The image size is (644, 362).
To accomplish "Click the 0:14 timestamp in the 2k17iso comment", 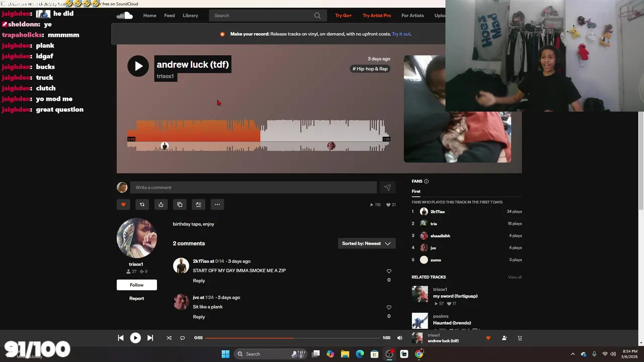I will (219, 261).
